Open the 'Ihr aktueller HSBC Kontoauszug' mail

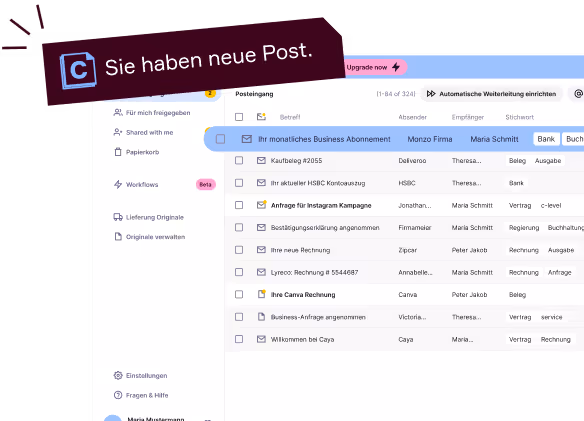point(318,183)
